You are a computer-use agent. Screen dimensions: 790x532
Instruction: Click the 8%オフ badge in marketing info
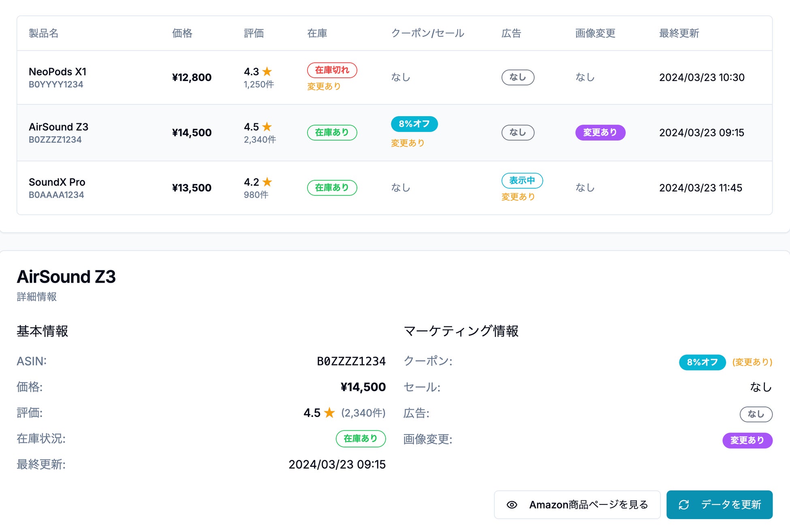702,362
